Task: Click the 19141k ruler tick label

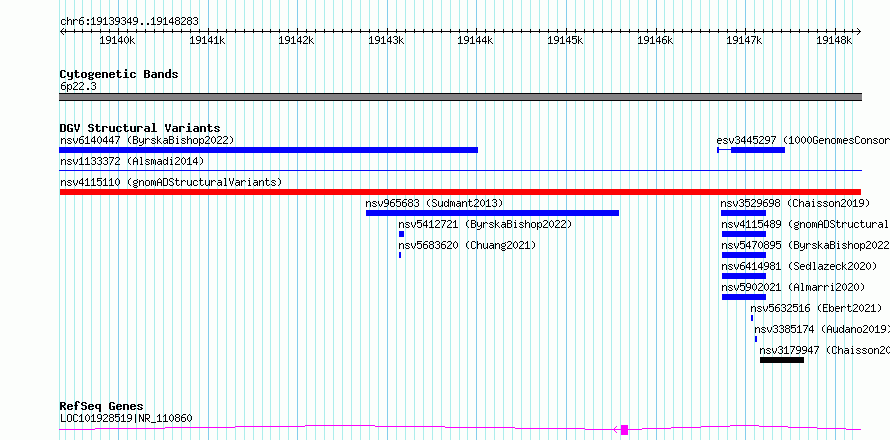Action: (x=207, y=40)
